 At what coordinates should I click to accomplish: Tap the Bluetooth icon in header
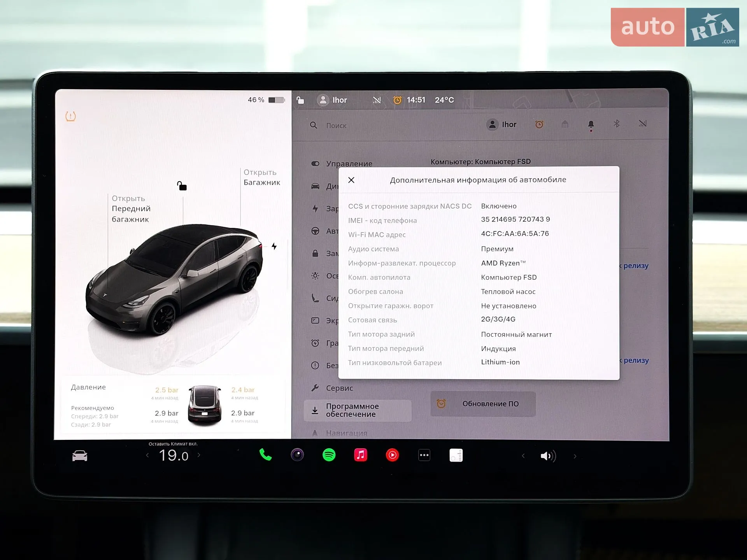[x=617, y=124]
